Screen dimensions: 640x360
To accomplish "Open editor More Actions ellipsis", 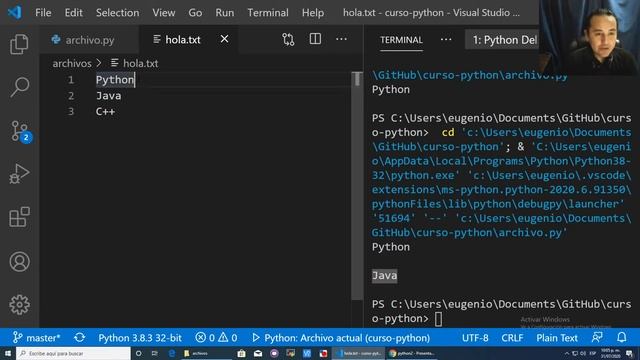I will [341, 39].
